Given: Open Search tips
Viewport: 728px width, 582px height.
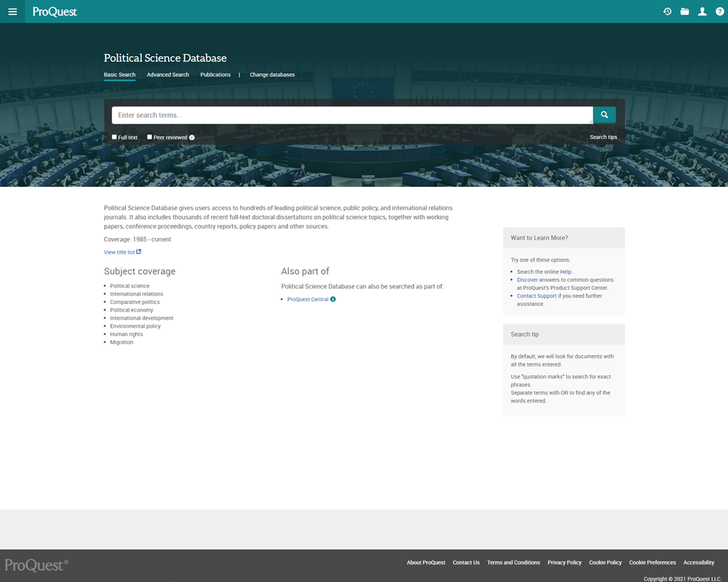Looking at the screenshot, I should pos(603,137).
